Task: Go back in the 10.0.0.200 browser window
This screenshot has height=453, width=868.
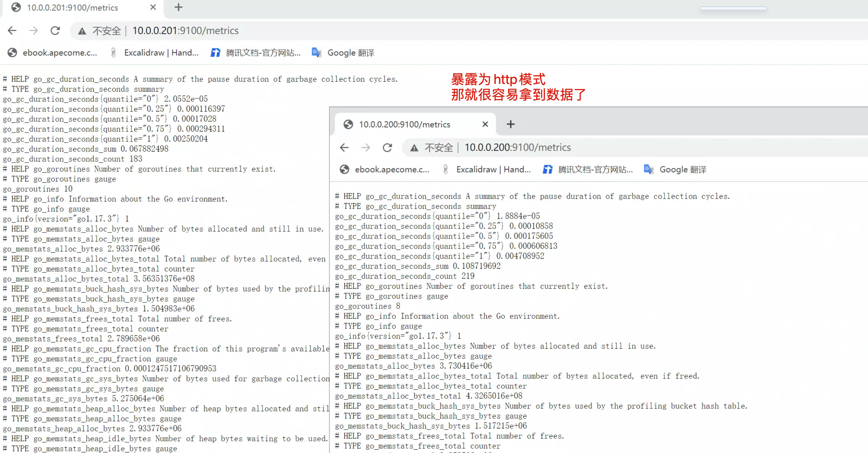Action: [344, 148]
